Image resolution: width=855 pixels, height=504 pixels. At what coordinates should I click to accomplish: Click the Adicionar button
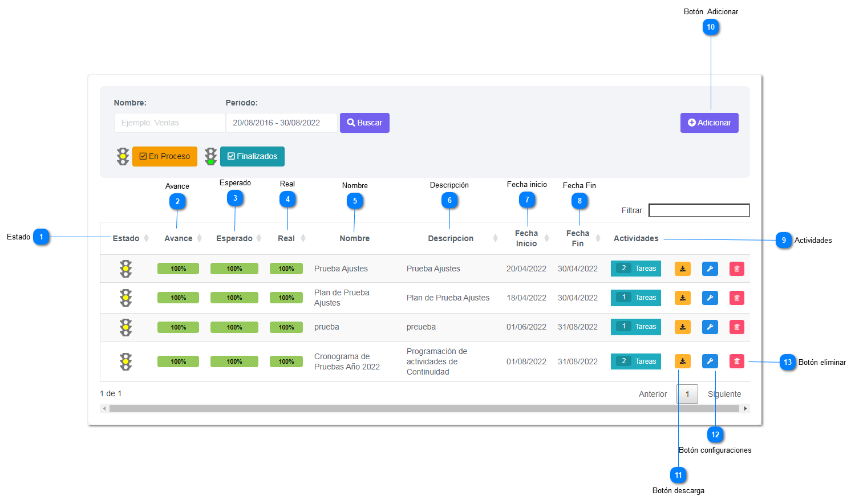(709, 123)
